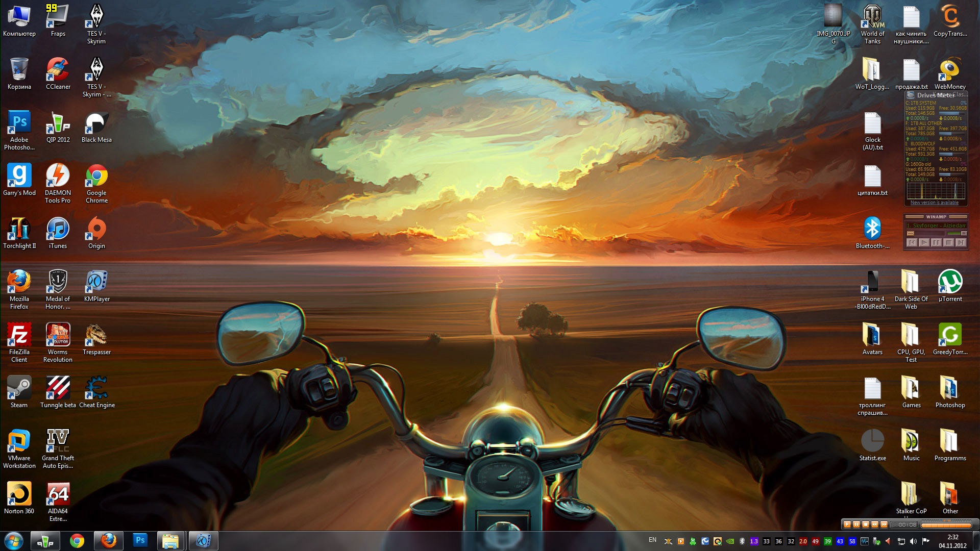Open the Компьютер desktop icon

[19, 20]
